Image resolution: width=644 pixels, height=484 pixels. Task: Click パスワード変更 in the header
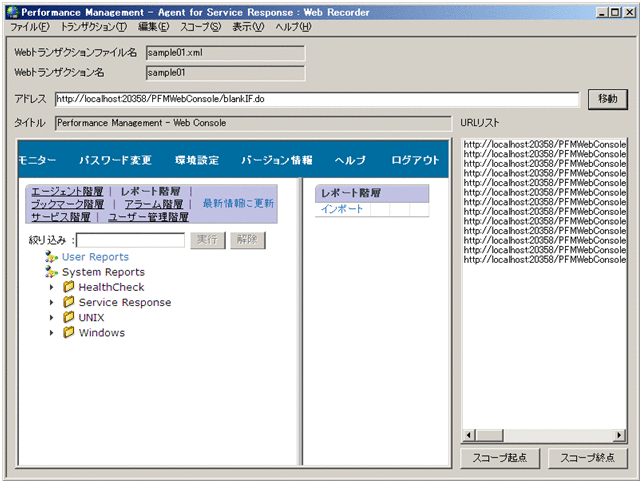(115, 160)
